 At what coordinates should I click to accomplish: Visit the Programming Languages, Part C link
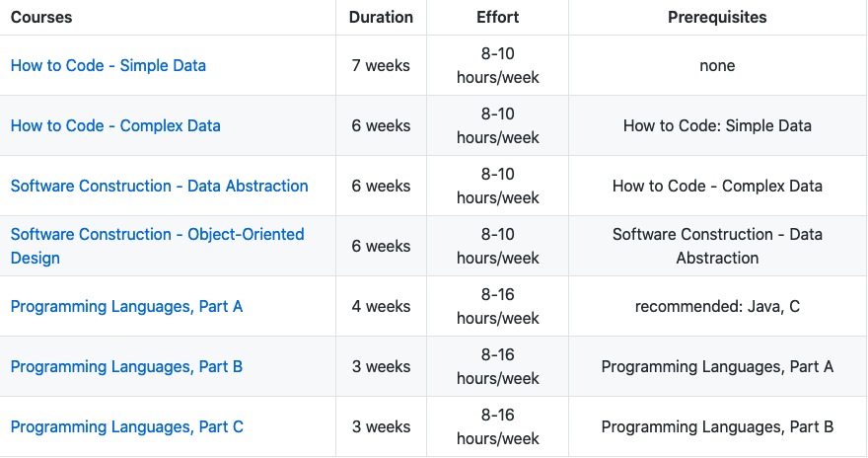126,426
